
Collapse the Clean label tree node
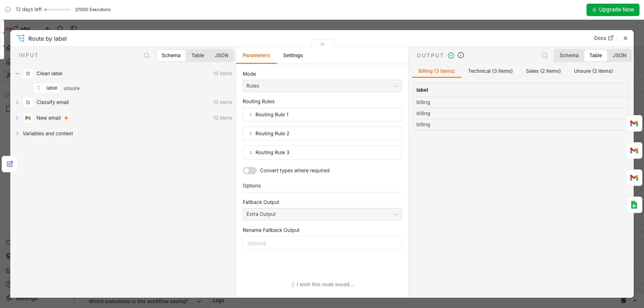point(17,74)
